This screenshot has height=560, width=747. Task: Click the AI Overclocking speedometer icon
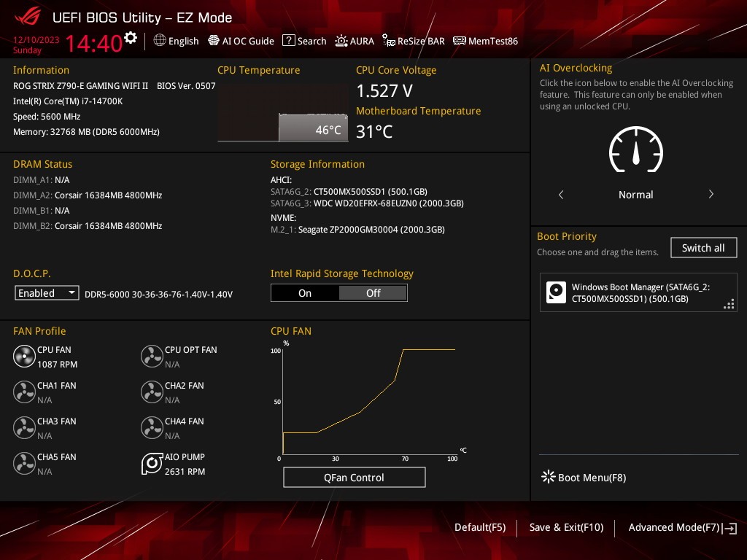(x=635, y=151)
